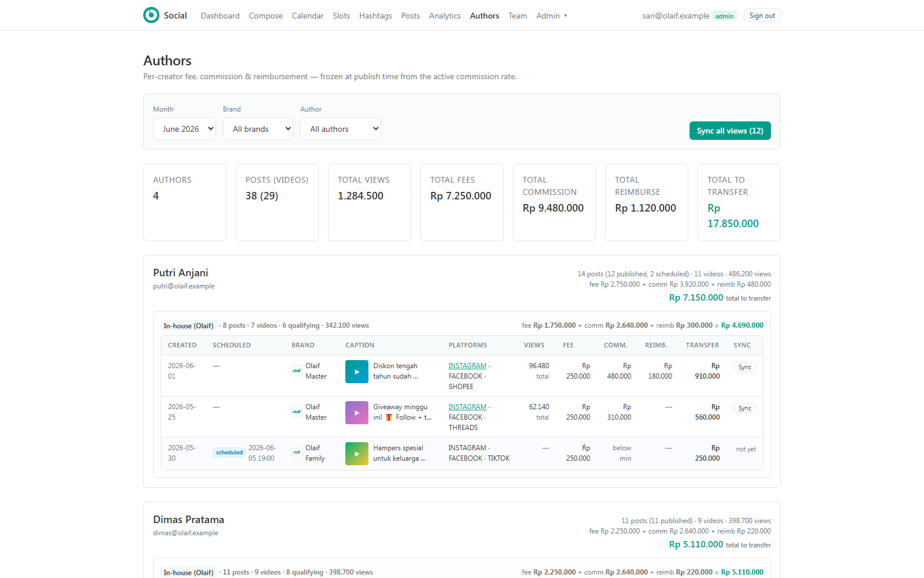This screenshot has height=578, width=924.
Task: Open INSTAGRAM link for Giveaway minggu post
Action: 467,407
